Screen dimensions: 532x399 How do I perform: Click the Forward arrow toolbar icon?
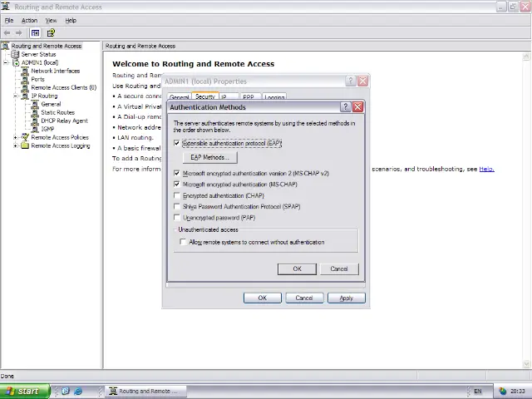click(x=18, y=33)
